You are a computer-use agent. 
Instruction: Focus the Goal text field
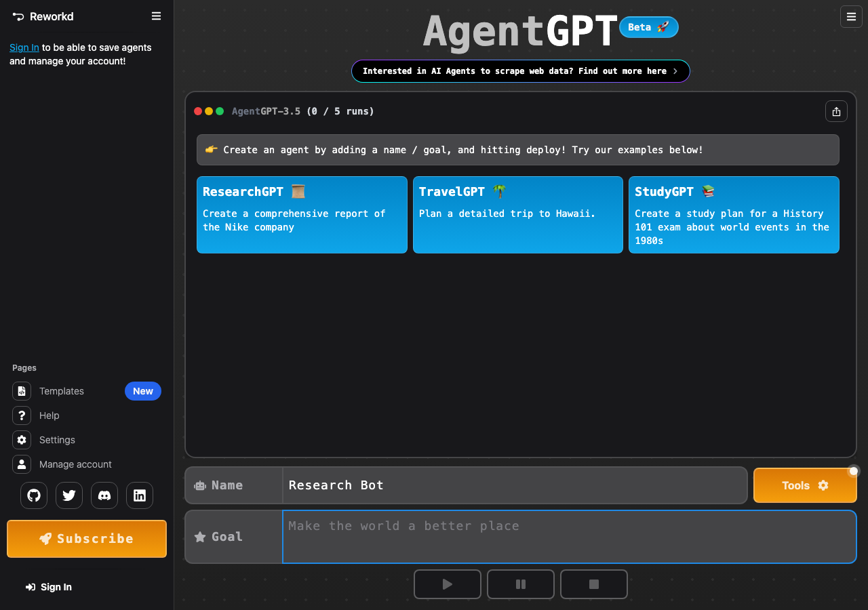570,537
